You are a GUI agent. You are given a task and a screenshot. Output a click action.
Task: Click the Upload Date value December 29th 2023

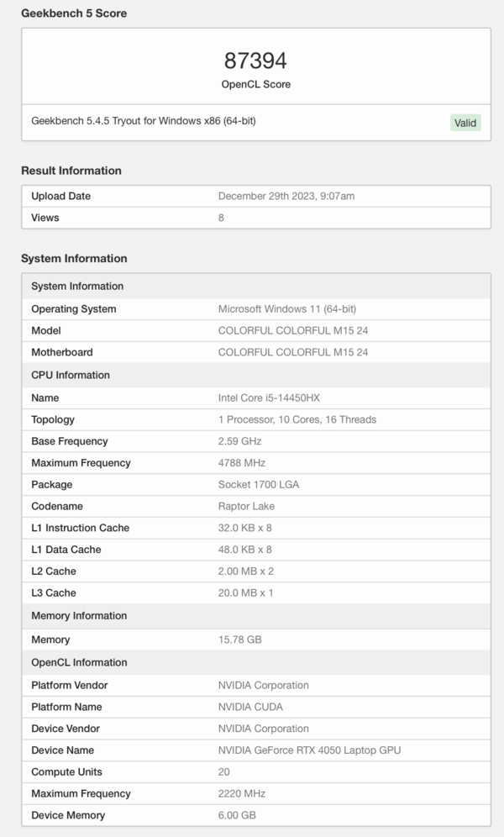click(286, 196)
